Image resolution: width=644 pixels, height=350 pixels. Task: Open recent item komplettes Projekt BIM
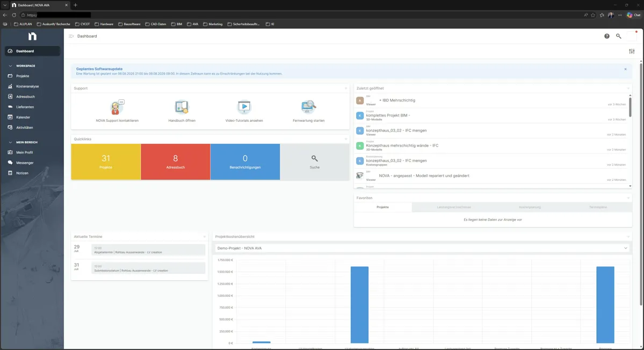(491, 116)
